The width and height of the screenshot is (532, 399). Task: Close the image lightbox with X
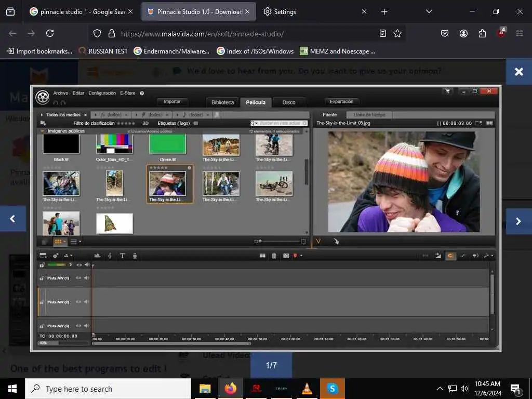(x=519, y=72)
